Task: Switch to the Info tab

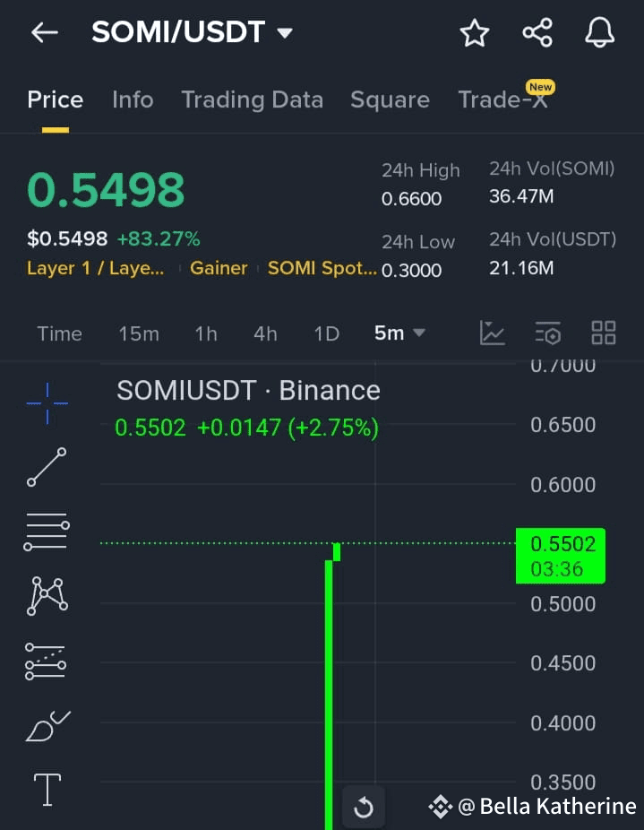Action: tap(133, 99)
